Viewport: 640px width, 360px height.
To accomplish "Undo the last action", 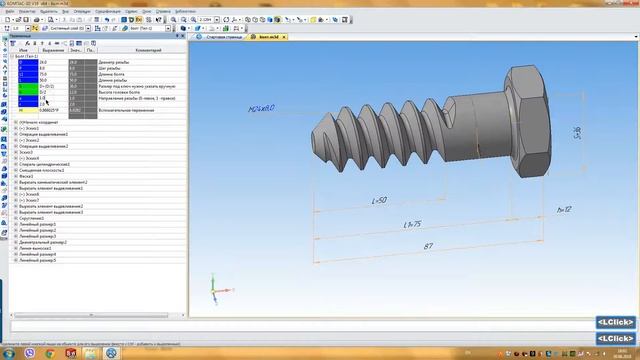I will click(x=107, y=20).
